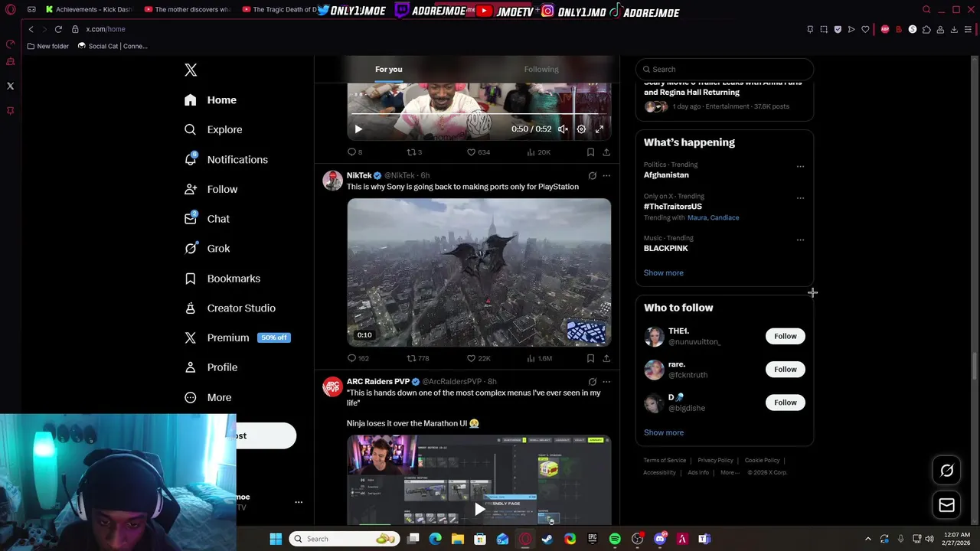Play the Ninja Marathon UI video
This screenshot has height=551, width=980.
pyautogui.click(x=479, y=509)
